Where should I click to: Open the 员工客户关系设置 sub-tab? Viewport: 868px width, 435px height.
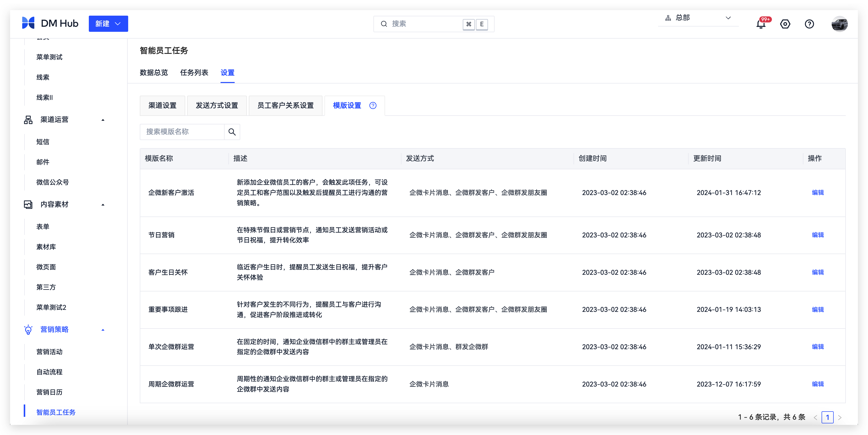pyautogui.click(x=285, y=105)
